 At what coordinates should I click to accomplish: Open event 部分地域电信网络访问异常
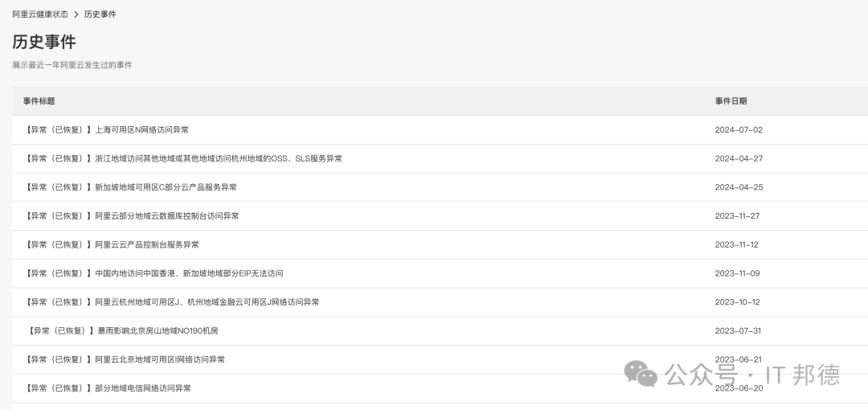[x=108, y=388]
